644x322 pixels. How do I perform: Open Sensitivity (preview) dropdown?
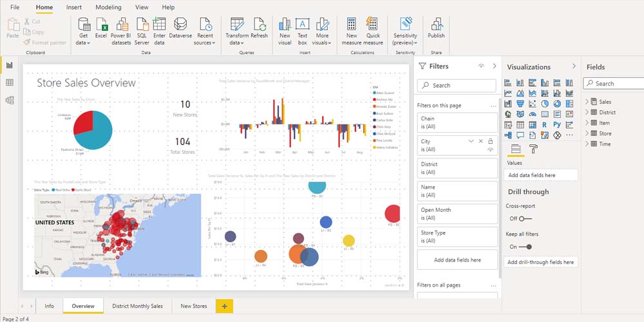[x=405, y=31]
